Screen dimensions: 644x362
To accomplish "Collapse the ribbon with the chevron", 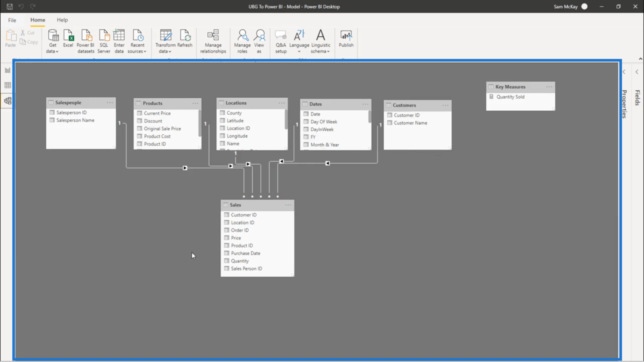I will point(641,59).
